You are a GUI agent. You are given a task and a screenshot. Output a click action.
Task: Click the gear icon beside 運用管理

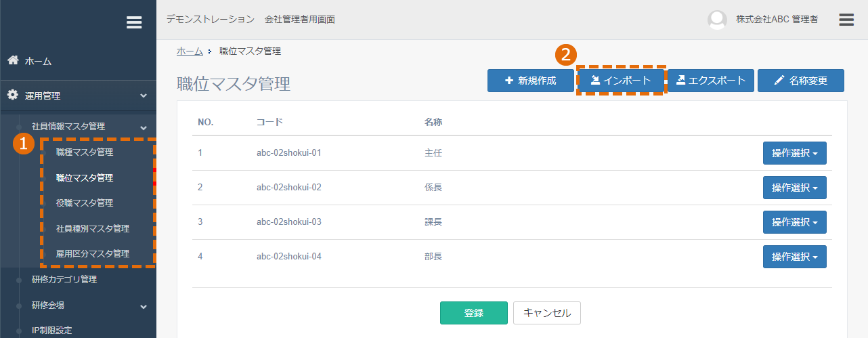tap(13, 95)
